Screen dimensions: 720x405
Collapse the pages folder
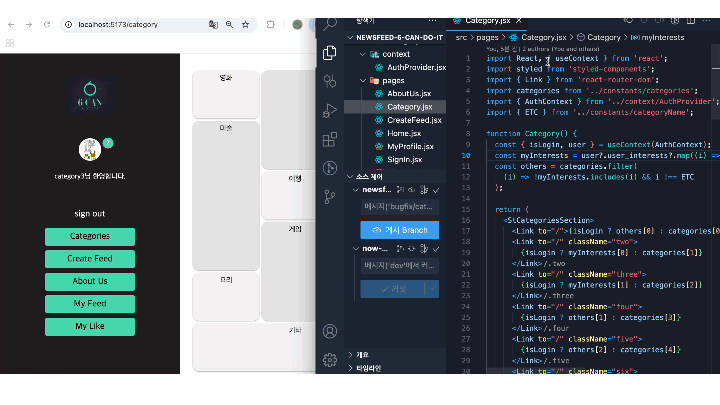click(x=363, y=81)
